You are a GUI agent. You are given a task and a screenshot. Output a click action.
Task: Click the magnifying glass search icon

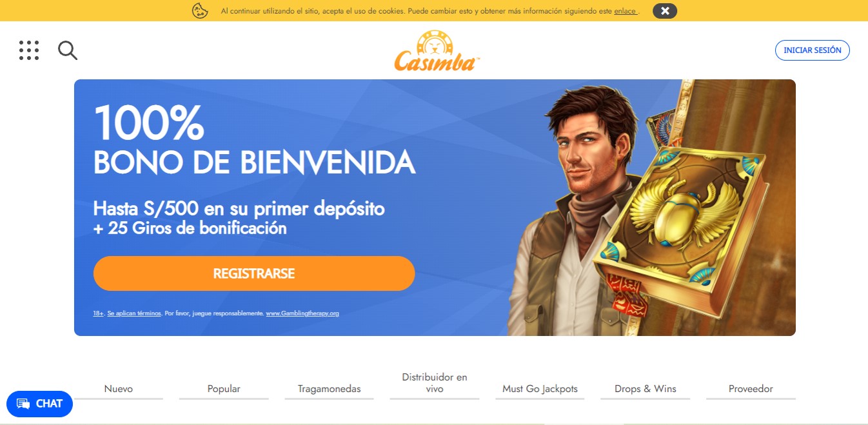coord(68,50)
